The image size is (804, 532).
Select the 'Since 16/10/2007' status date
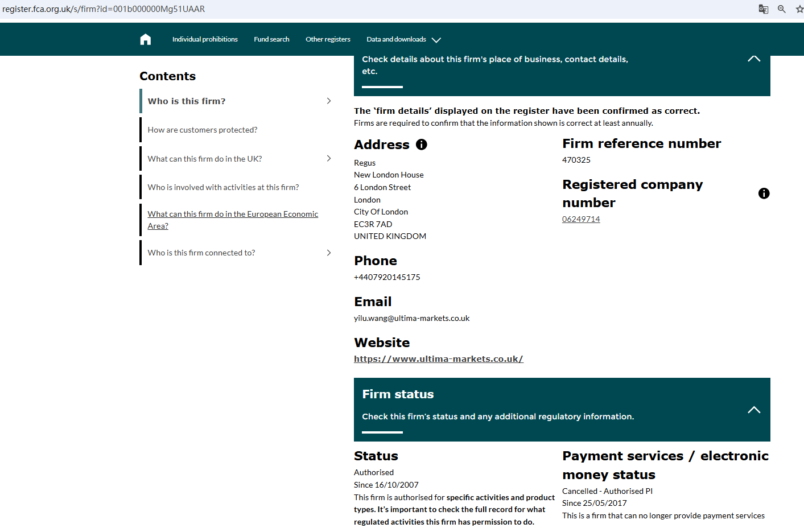coord(386,485)
